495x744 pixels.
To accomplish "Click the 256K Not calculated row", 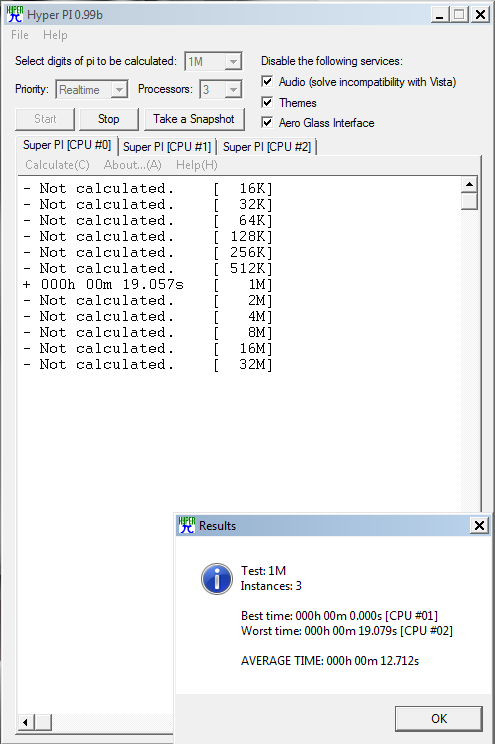I will (148, 252).
